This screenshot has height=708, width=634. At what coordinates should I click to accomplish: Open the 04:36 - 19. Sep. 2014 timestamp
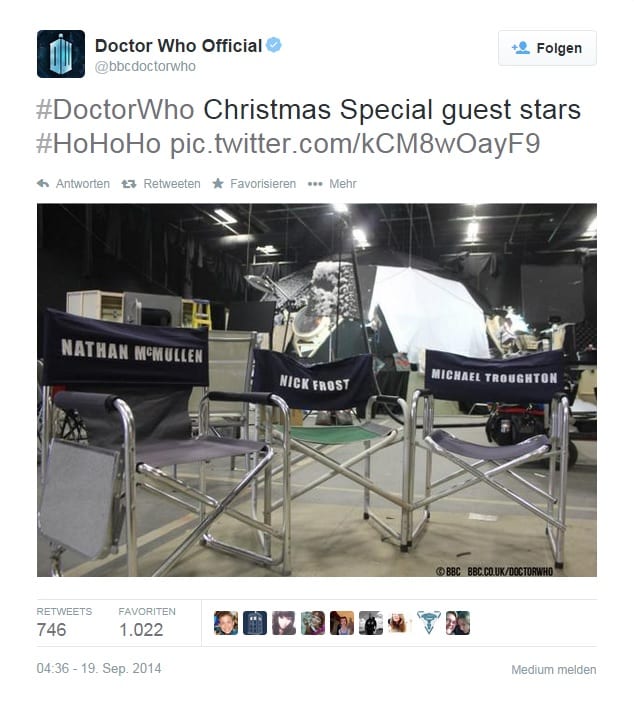coord(99,668)
